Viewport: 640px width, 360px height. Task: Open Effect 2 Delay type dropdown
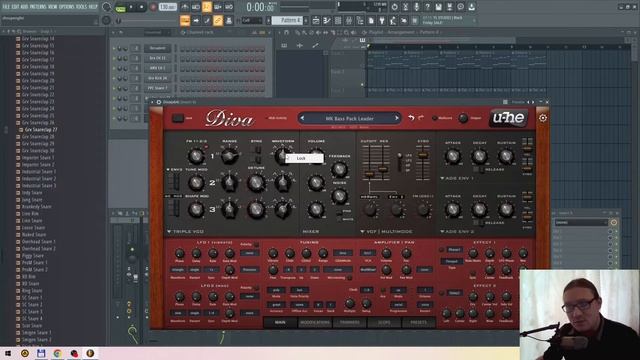(454, 293)
